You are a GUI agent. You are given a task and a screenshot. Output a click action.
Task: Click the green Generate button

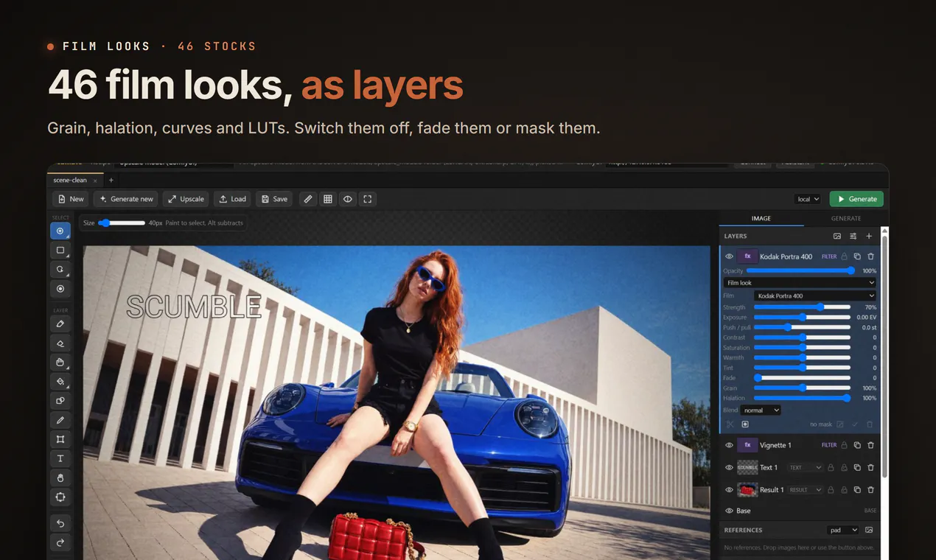(856, 199)
